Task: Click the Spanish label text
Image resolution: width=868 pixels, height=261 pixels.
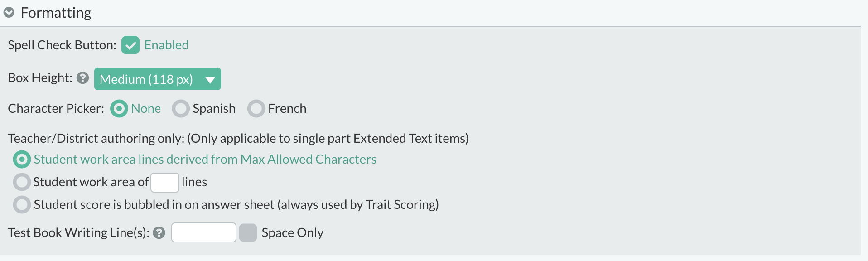Action: [214, 109]
